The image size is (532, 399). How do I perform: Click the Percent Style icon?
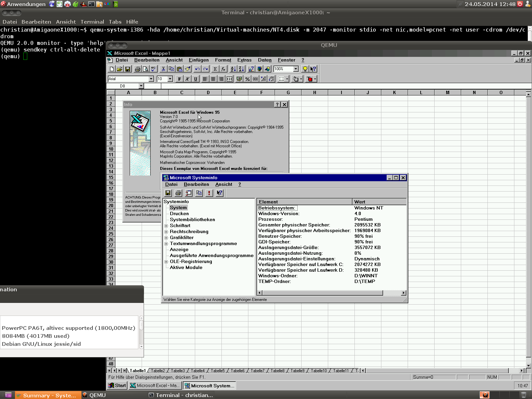[247, 79]
